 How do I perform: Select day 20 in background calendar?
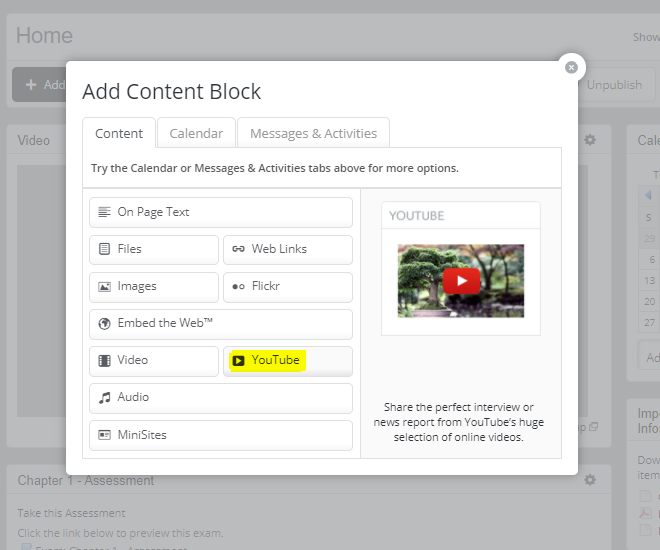click(x=649, y=302)
